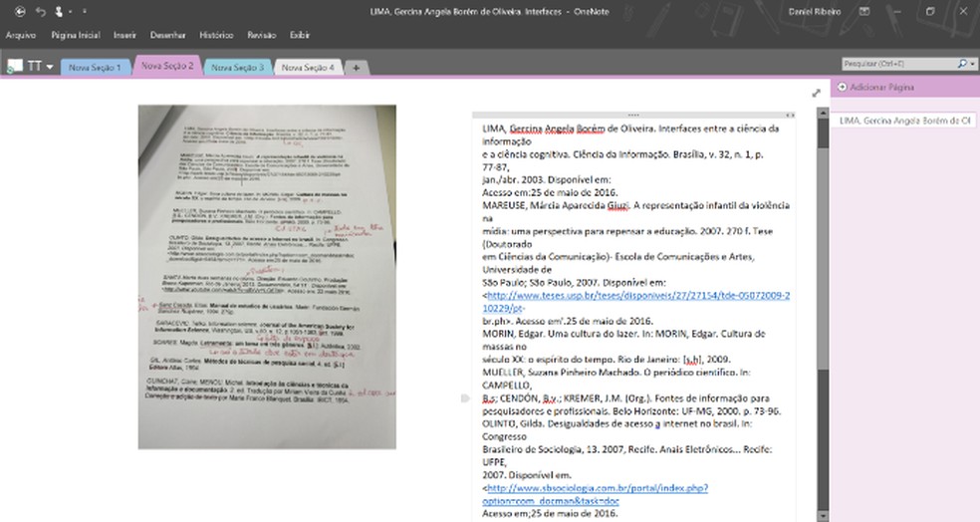This screenshot has width=980, height=522.
Task: Click the notebook icon beside TT
Action: (x=14, y=66)
